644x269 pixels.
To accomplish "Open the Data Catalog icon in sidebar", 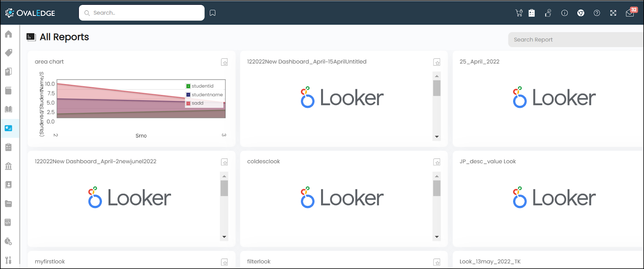I will 8,90.
